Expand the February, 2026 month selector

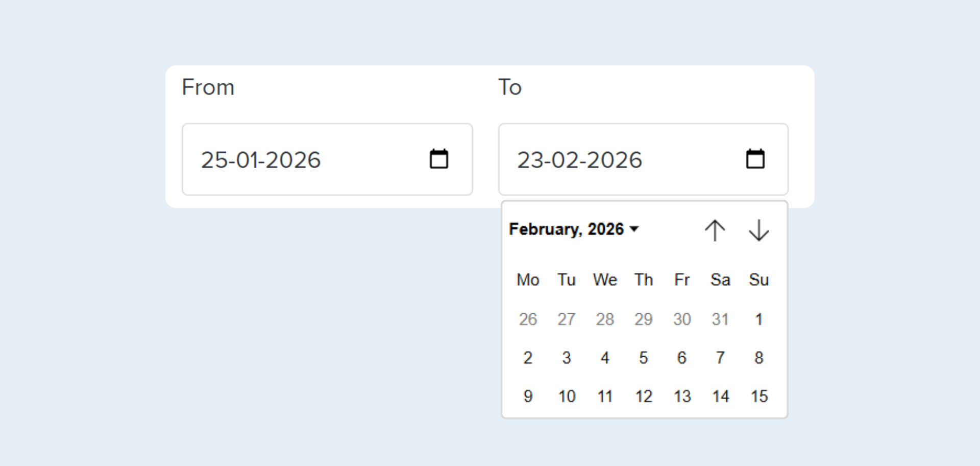574,229
